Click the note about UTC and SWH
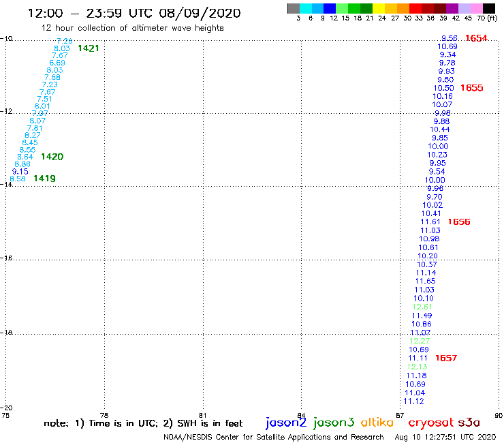504x443 pixels. [143, 423]
